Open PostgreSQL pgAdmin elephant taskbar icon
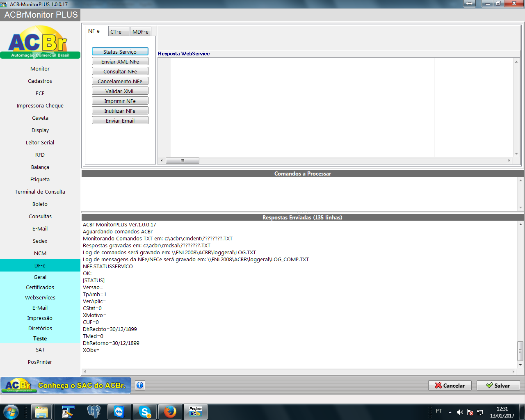This screenshot has width=525, height=420. tap(94, 412)
